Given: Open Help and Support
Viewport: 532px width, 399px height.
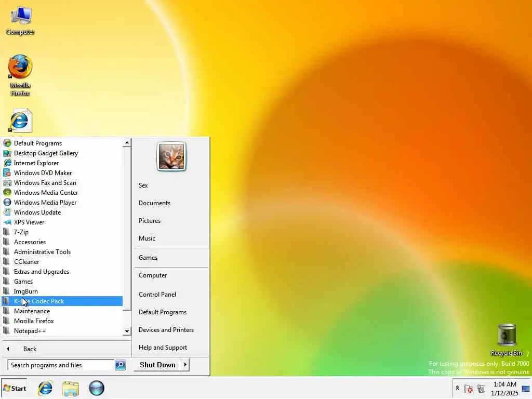Looking at the screenshot, I should (x=171, y=348).
